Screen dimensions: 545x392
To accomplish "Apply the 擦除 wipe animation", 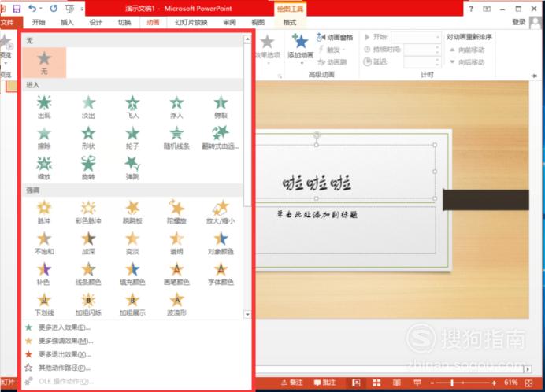I will coord(44,138).
